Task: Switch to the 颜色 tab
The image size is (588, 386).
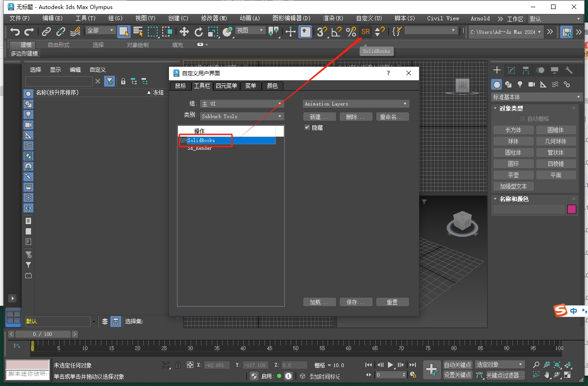Action: [x=273, y=86]
